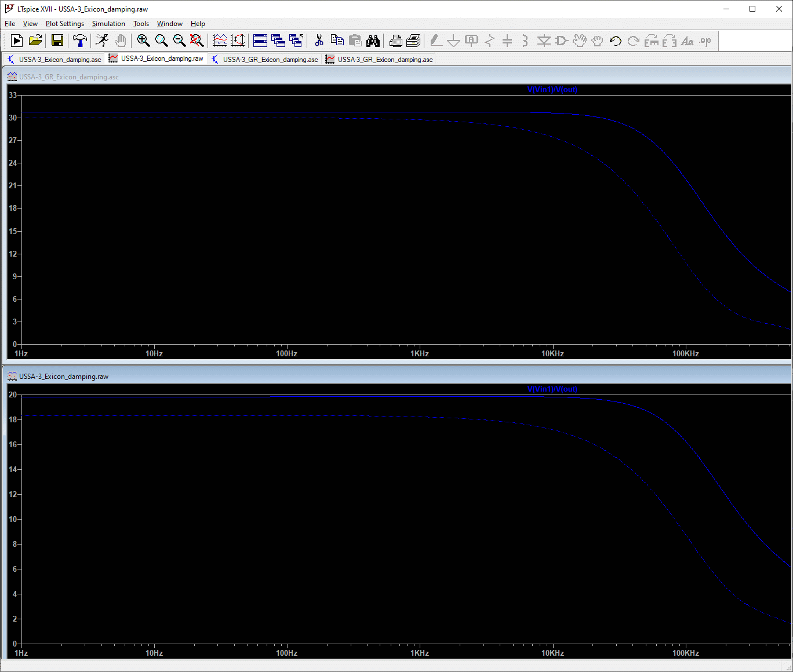Open the View menu
Image resolution: width=793 pixels, height=672 pixels.
click(30, 24)
